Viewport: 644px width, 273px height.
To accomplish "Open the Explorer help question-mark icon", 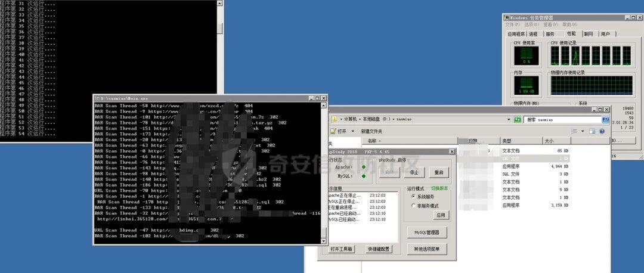I will (602, 131).
